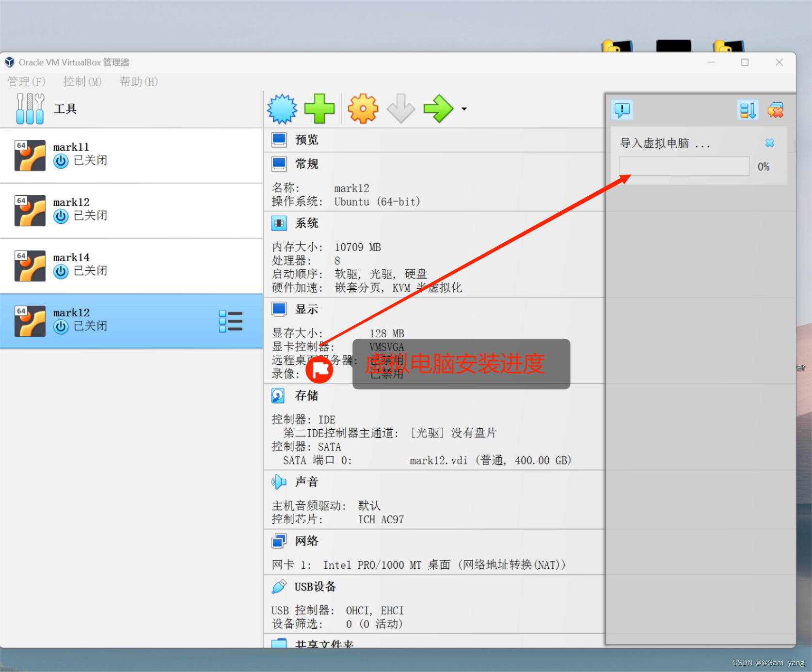Open the Start button dropdown arrow
812x672 pixels.
click(464, 109)
